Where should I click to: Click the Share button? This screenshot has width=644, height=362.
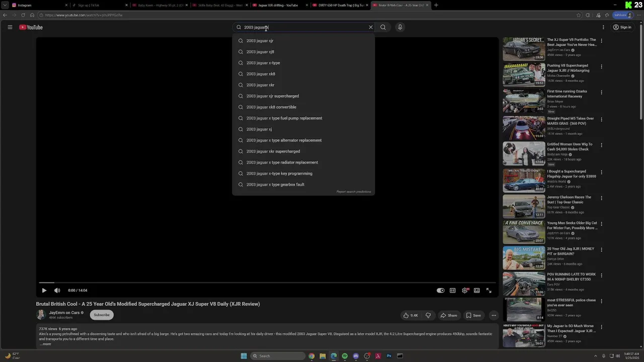tap(449, 315)
